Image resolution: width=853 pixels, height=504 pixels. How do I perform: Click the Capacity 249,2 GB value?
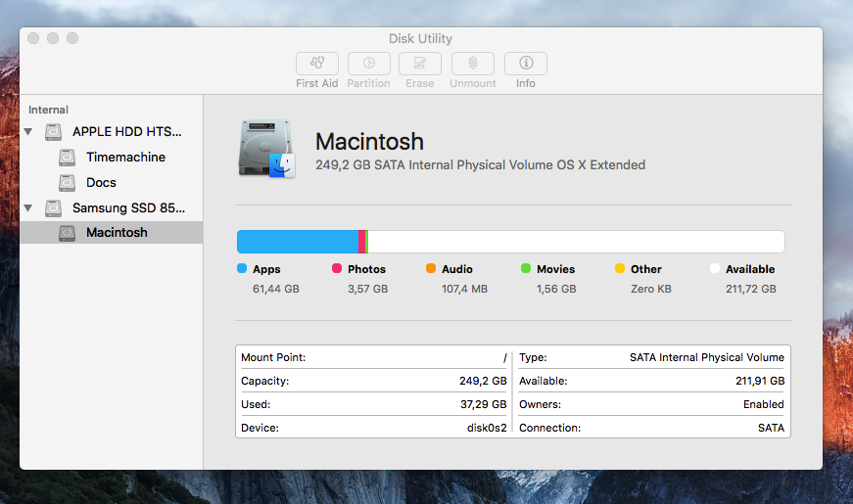483,381
